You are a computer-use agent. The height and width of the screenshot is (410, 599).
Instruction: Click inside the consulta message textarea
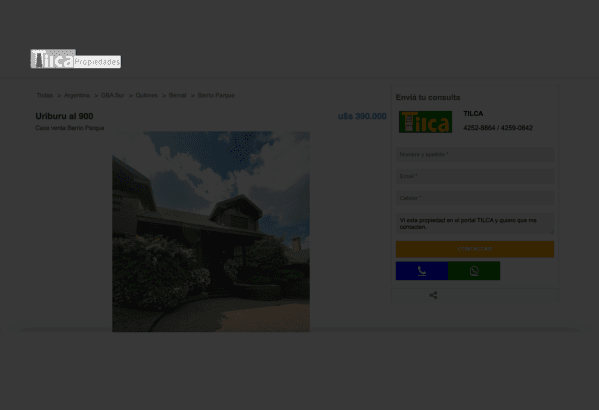click(475, 224)
